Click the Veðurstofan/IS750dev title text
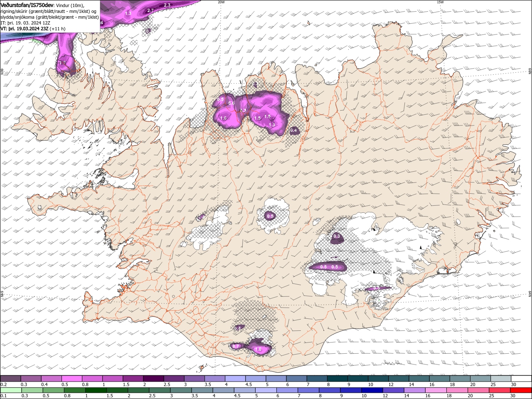The image size is (532, 399). pos(27,5)
